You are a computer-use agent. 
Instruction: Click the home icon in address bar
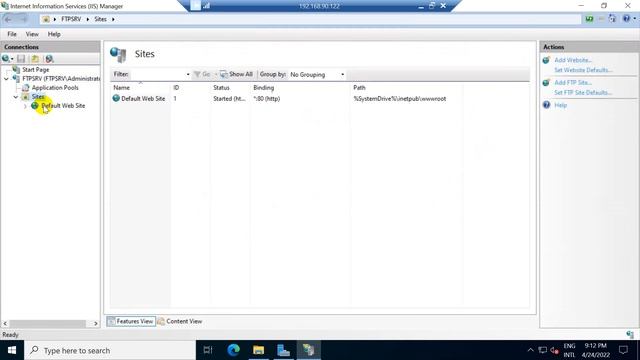pyautogui.click(x=46, y=19)
